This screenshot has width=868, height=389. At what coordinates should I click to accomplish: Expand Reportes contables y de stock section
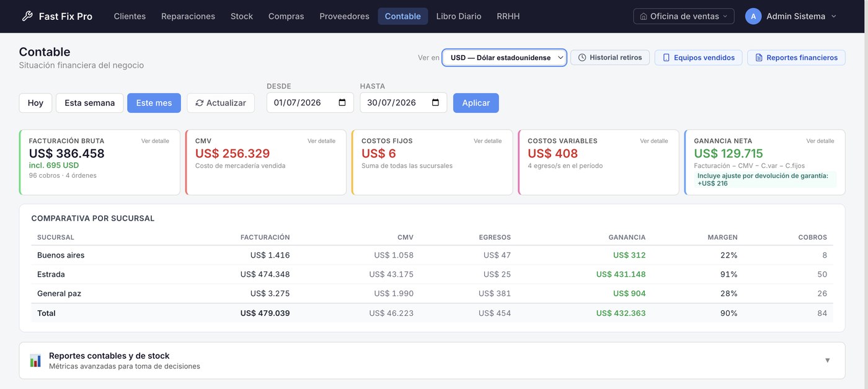pos(827,361)
